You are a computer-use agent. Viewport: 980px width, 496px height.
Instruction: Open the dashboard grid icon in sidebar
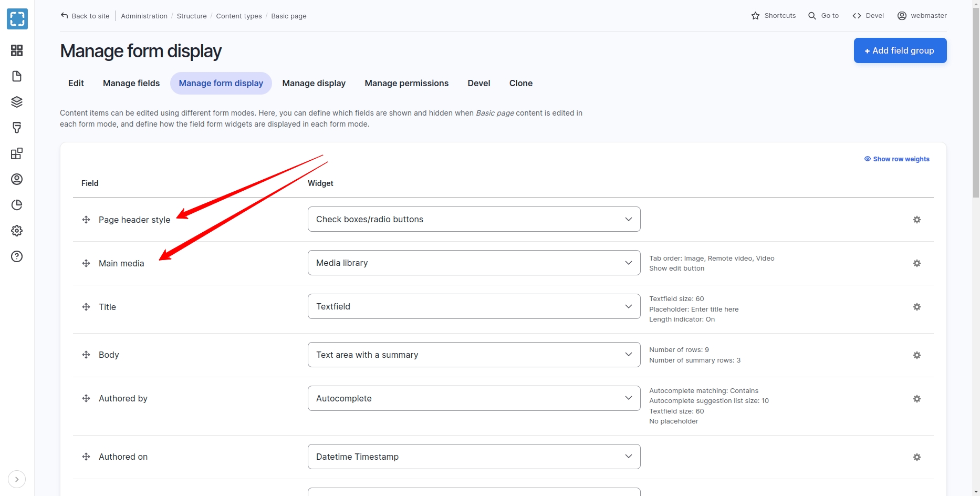tap(17, 50)
